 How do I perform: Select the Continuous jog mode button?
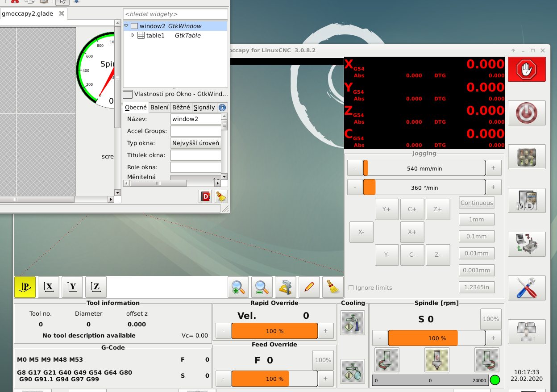[477, 203]
